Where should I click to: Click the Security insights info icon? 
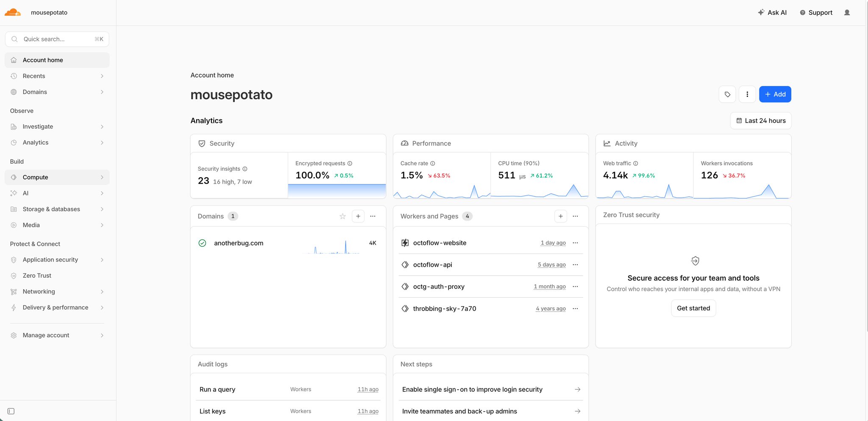[245, 169]
